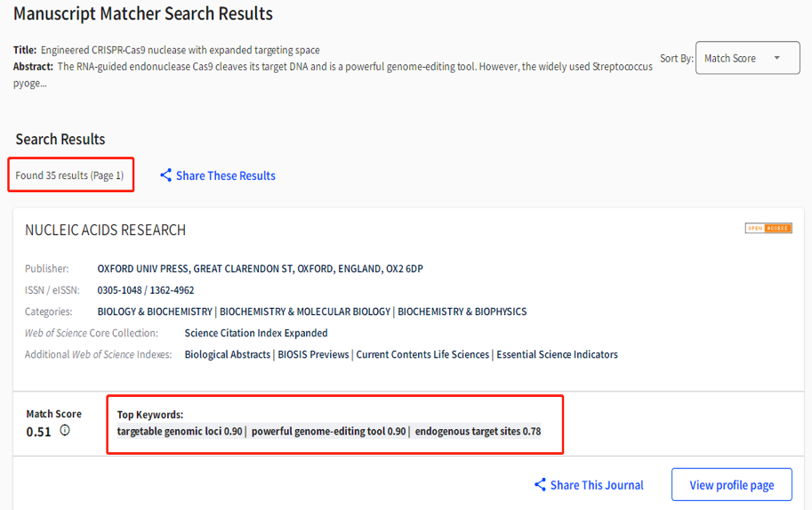Click the Open Access badge icon
This screenshot has width=812, height=510.
[x=768, y=229]
